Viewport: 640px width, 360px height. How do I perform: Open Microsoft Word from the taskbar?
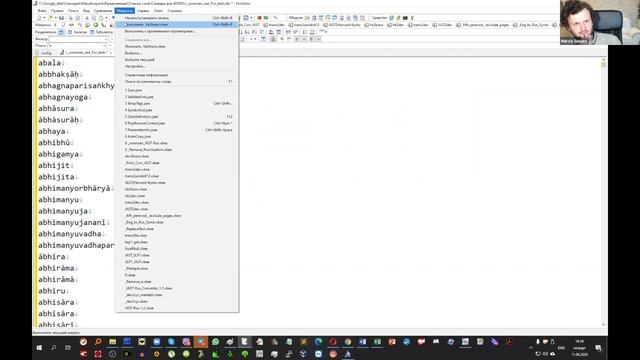[x=362, y=342]
